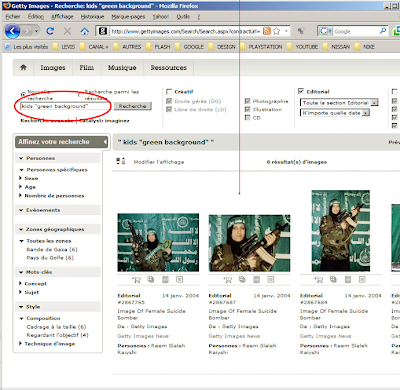Viewport: 400px width, 390px height.
Task: Open the N'importe quelle date dropdown
Action: coord(335,113)
